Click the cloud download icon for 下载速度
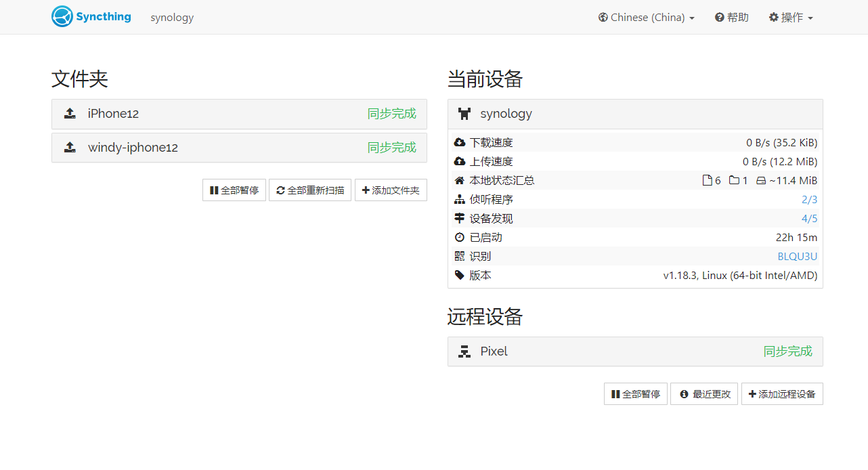 point(460,142)
